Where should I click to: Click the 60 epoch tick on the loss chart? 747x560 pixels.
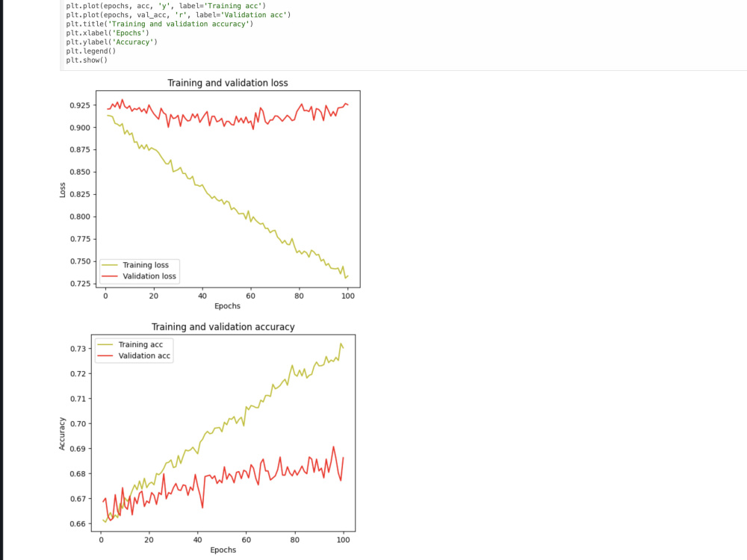coord(250,296)
